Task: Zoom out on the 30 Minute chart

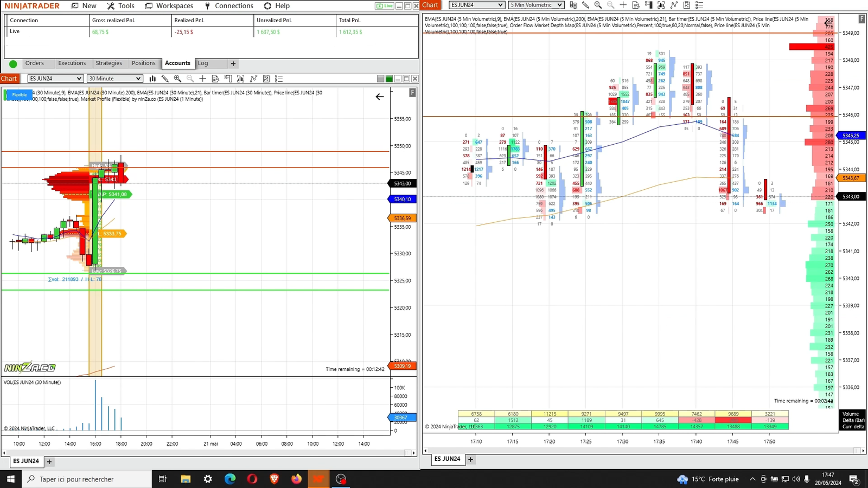Action: (x=190, y=79)
